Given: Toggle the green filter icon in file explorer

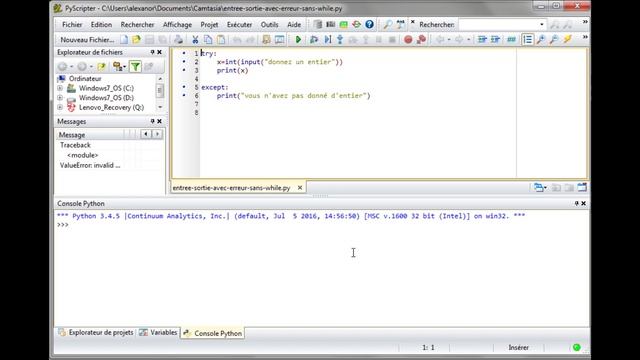Looking at the screenshot, I should [x=135, y=66].
